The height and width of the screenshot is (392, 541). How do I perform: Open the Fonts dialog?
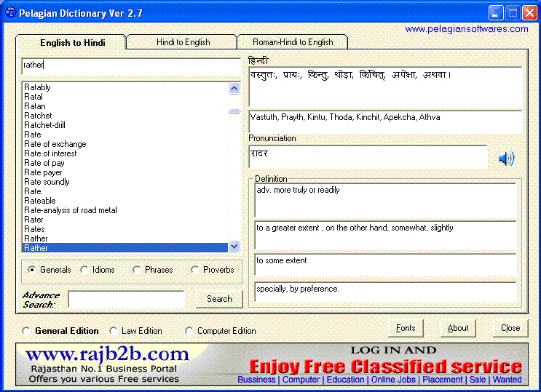tap(406, 328)
